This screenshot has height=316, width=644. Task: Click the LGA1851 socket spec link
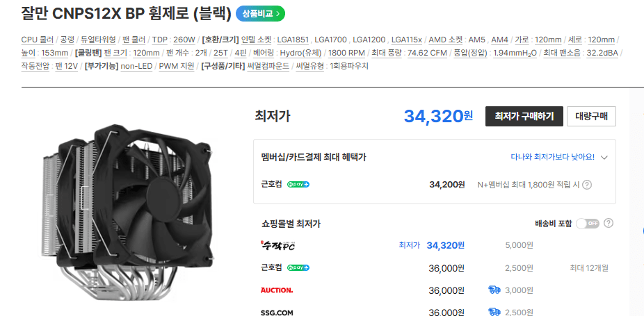[x=293, y=40]
